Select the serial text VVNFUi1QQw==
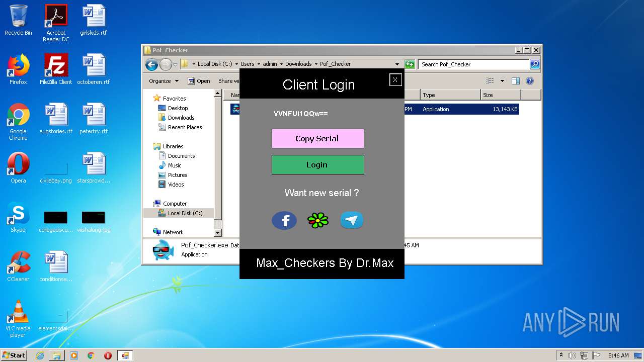Screen dimensions: 644x362 (301, 114)
